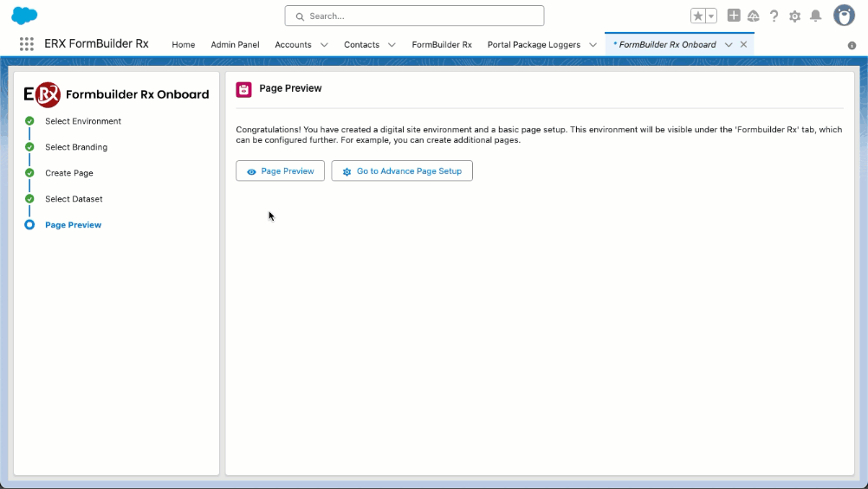Screen dimensions: 868x489
Task: Select the Select Branding step
Action: (76, 147)
